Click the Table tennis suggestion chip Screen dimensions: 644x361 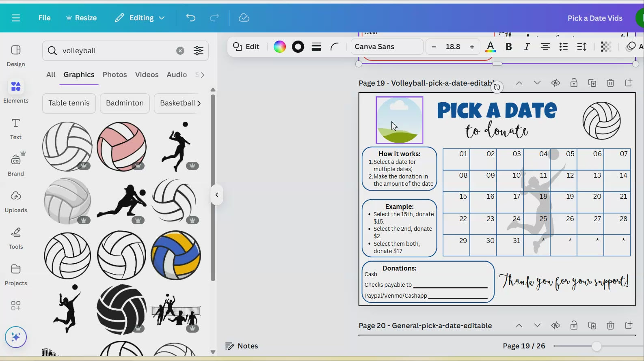coord(69,103)
